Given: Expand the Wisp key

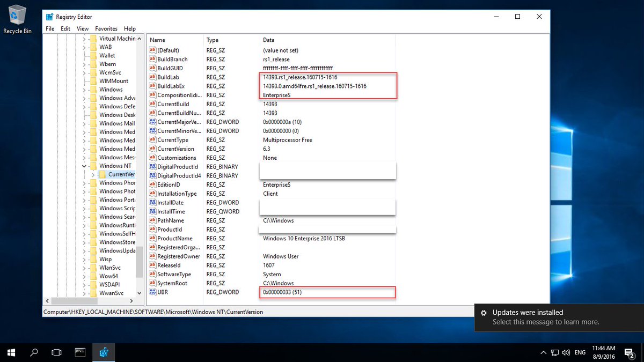Looking at the screenshot, I should (x=84, y=259).
